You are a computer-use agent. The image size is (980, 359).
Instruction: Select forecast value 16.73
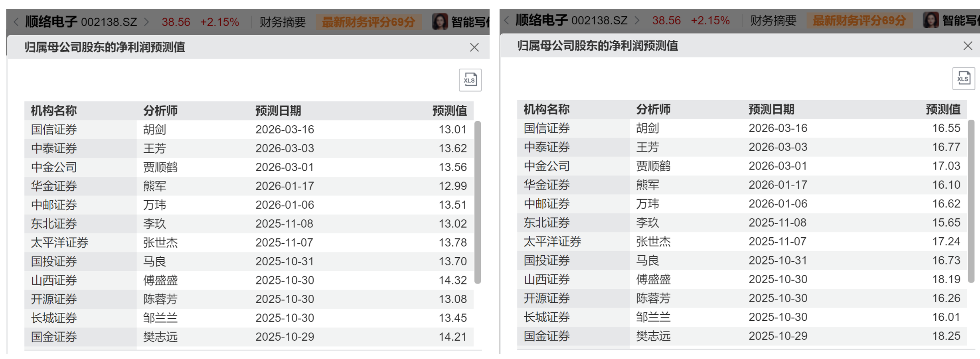946,260
